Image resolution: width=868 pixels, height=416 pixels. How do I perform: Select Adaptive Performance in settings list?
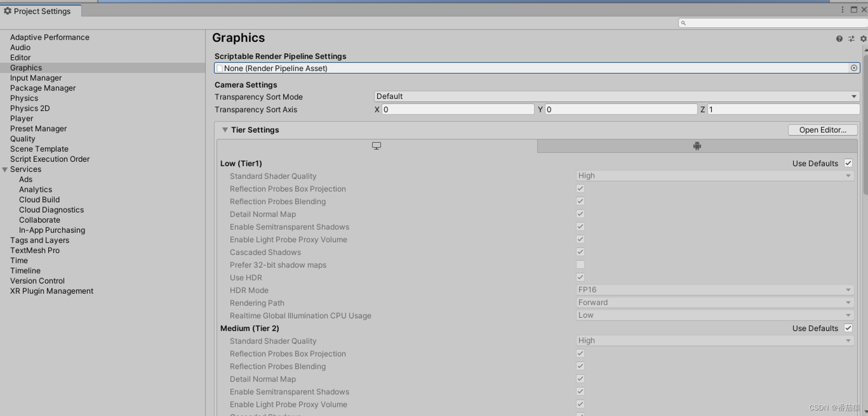tap(50, 37)
